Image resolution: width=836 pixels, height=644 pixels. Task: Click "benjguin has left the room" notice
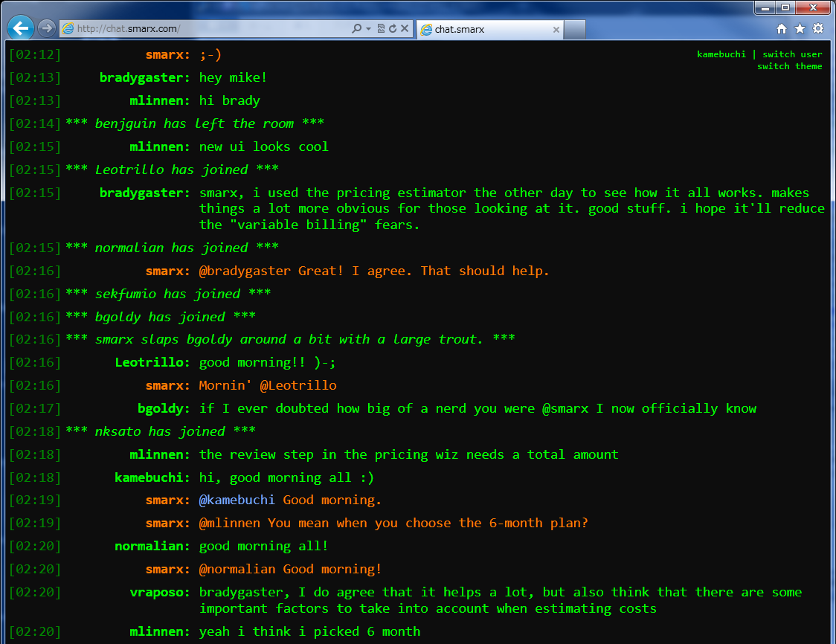[x=194, y=123]
